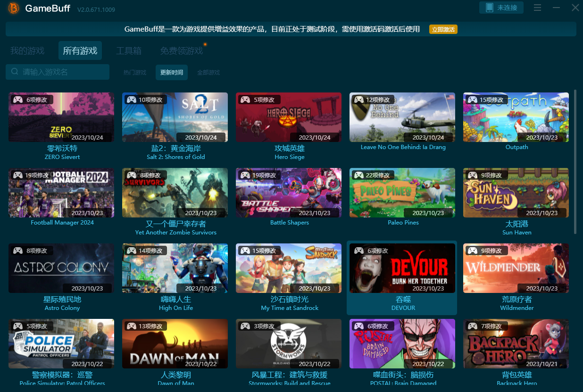Click the 立即激活 activation button
Viewport: 583px width, 392px height.
(x=443, y=29)
